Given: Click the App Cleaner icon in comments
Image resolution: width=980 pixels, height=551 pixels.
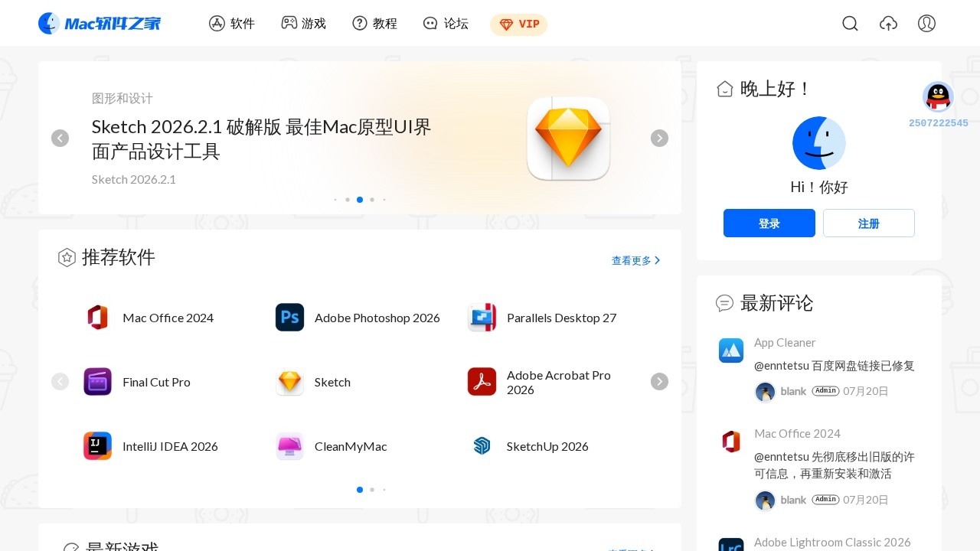Looking at the screenshot, I should pos(731,350).
